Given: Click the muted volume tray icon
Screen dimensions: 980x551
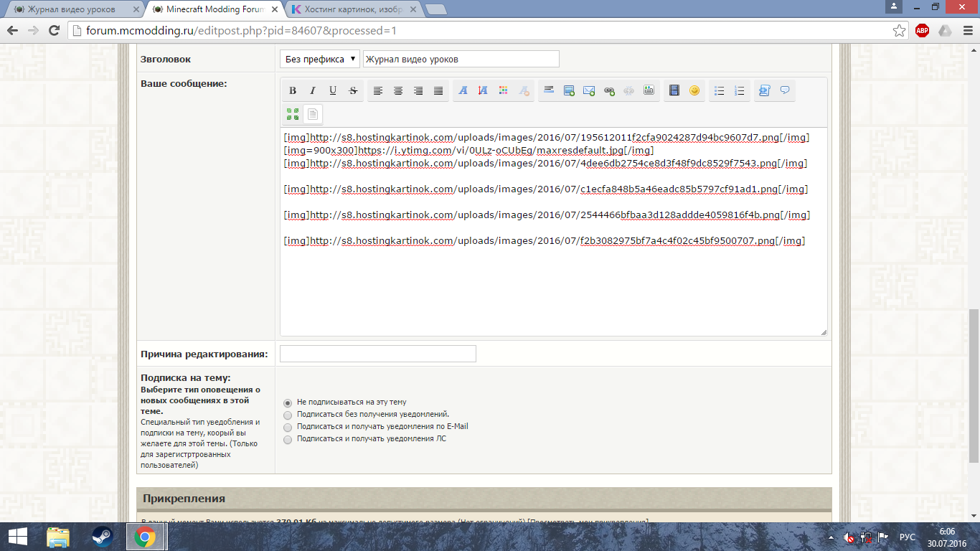Looking at the screenshot, I should tap(849, 537).
